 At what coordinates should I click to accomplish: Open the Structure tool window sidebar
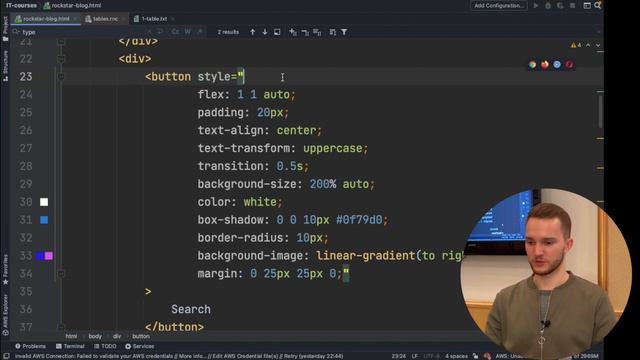pyautogui.click(x=5, y=66)
